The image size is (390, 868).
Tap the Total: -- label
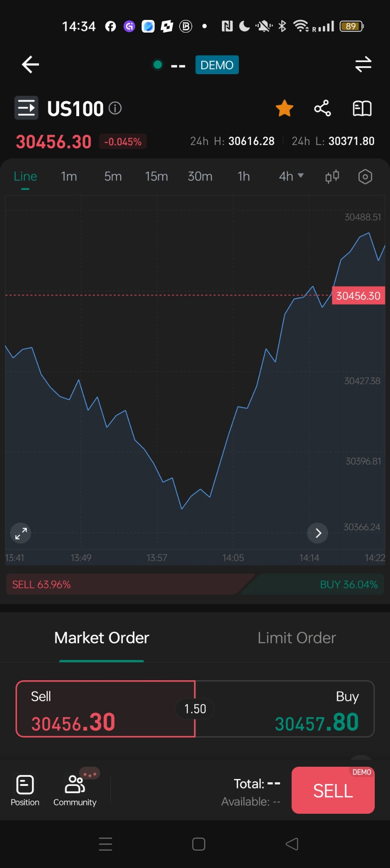(257, 784)
